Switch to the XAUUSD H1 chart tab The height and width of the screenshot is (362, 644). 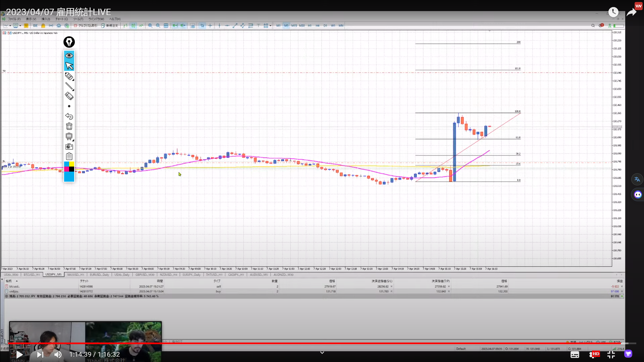76,275
